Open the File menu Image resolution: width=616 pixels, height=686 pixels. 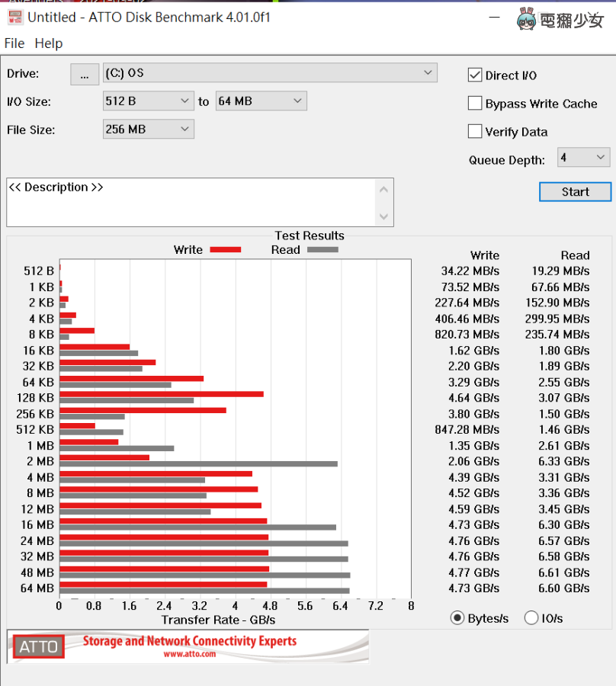point(14,43)
